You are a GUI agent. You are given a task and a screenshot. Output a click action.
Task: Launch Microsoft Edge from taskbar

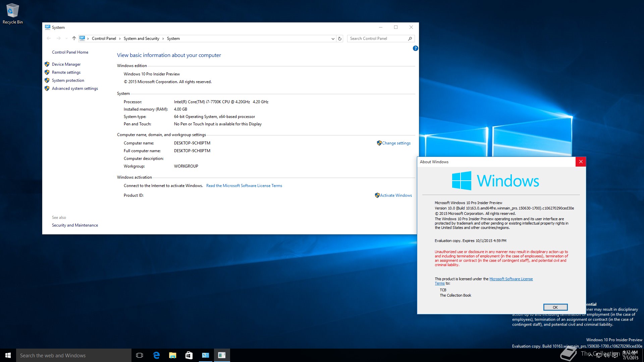pos(156,355)
